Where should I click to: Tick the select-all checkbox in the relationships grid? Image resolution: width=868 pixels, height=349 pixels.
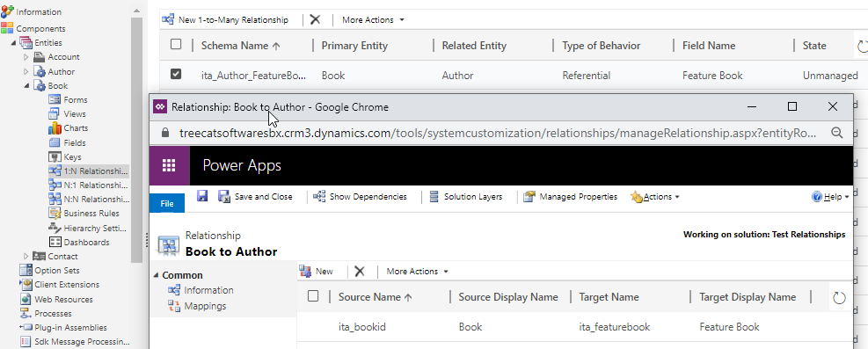pos(176,45)
